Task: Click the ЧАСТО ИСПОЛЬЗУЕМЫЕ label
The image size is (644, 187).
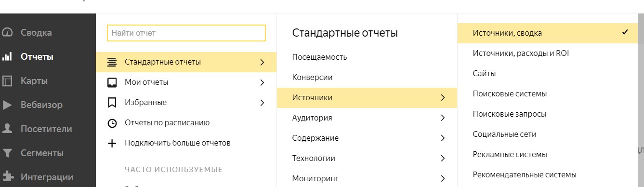Action: (173, 170)
